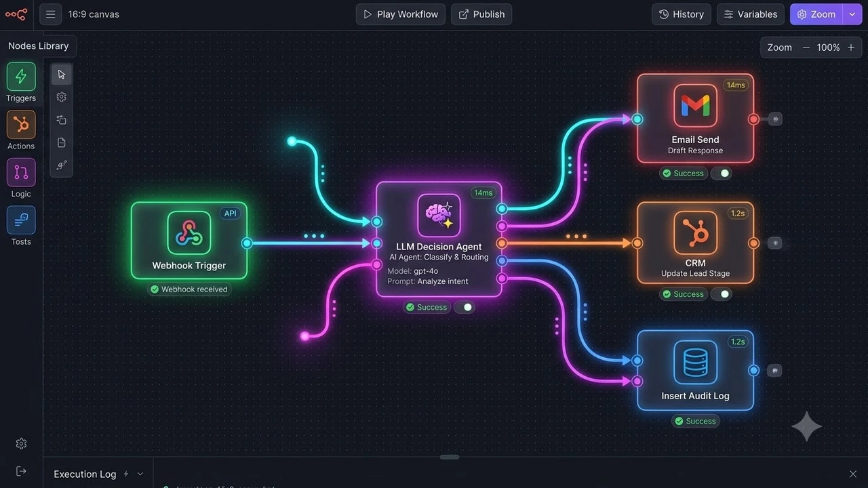Open the Triggers node category

pos(21,77)
